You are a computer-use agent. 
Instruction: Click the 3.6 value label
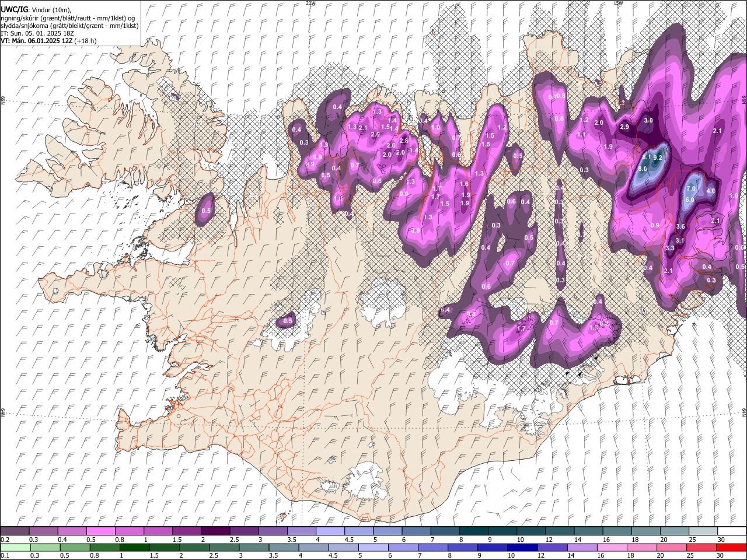pos(680,226)
